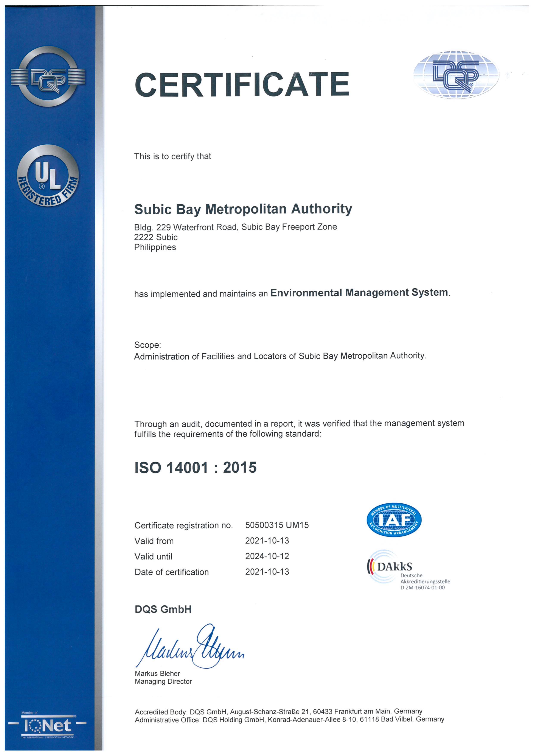
Task: Click the 'Accredited Body: DQS GmbH' line
Action: [x=278, y=712]
